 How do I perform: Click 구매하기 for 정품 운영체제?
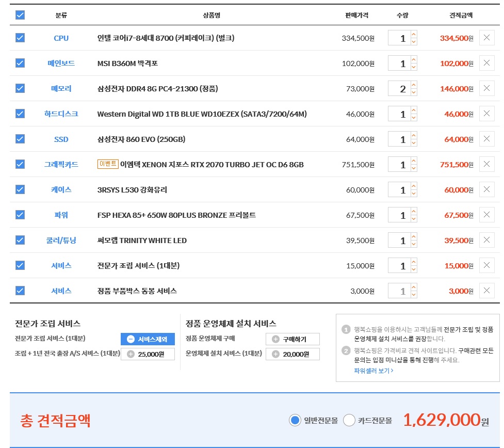pos(292,339)
